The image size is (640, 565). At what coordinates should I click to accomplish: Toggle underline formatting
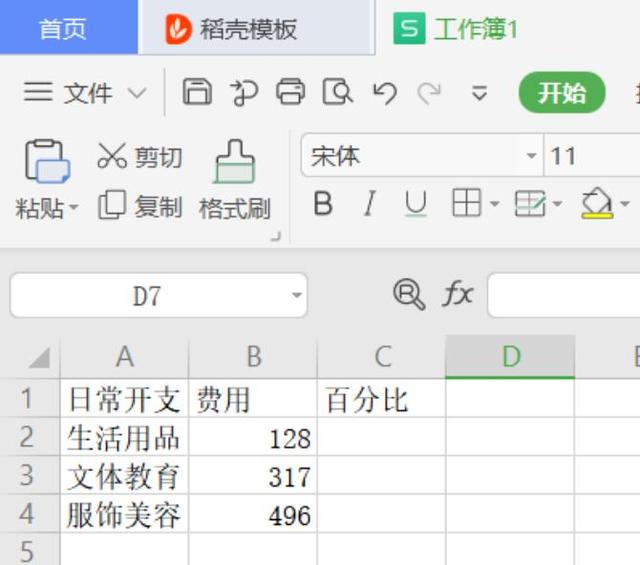416,203
